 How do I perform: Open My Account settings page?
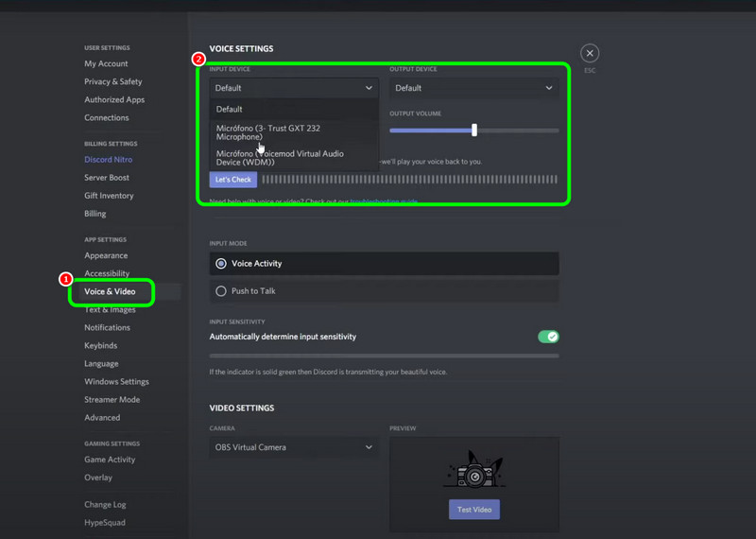106,64
